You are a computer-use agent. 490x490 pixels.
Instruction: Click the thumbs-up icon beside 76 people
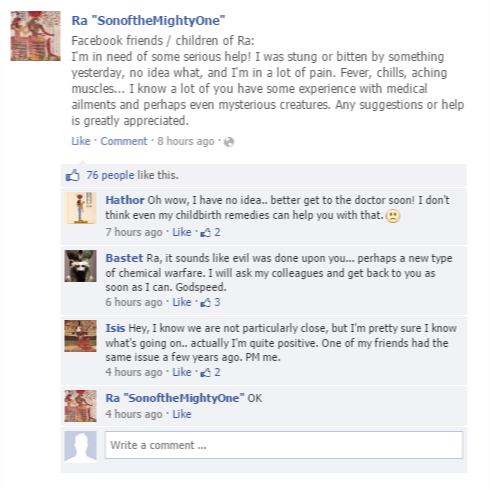click(72, 175)
